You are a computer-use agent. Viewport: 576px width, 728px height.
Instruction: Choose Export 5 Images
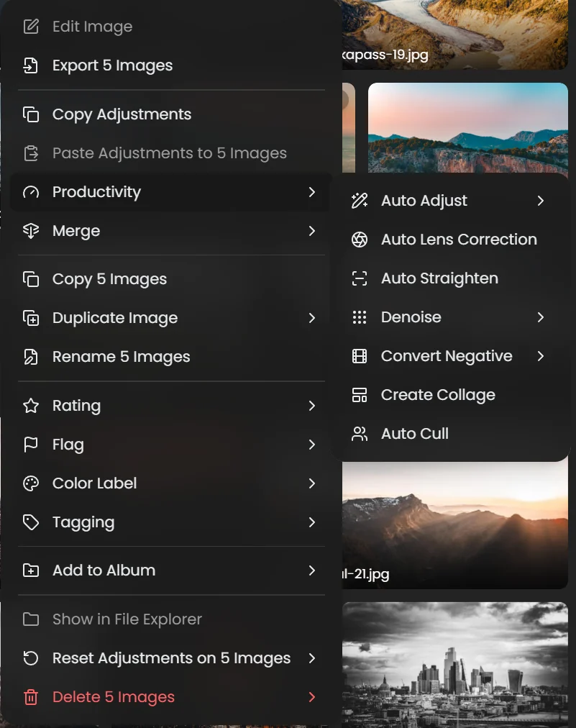pyautogui.click(x=171, y=65)
